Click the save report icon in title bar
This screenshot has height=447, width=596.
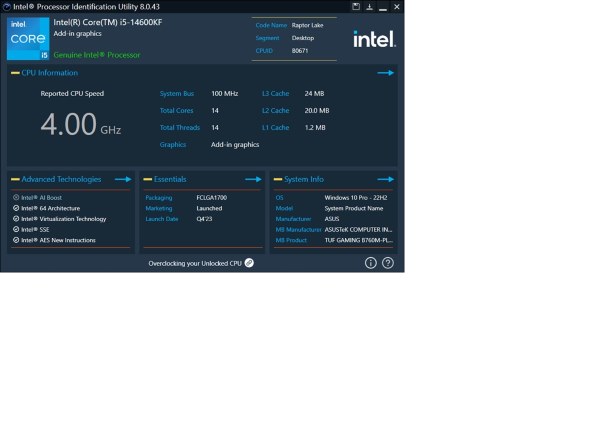[356, 6]
